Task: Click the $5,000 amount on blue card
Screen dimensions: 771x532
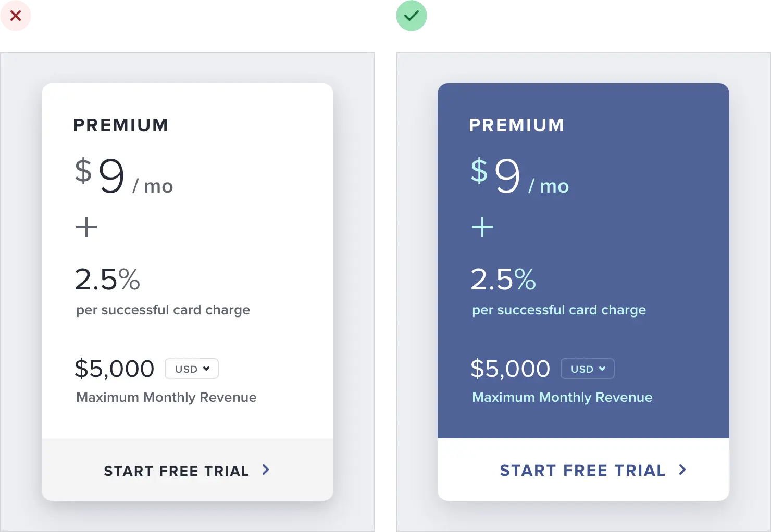Action: pyautogui.click(x=511, y=369)
